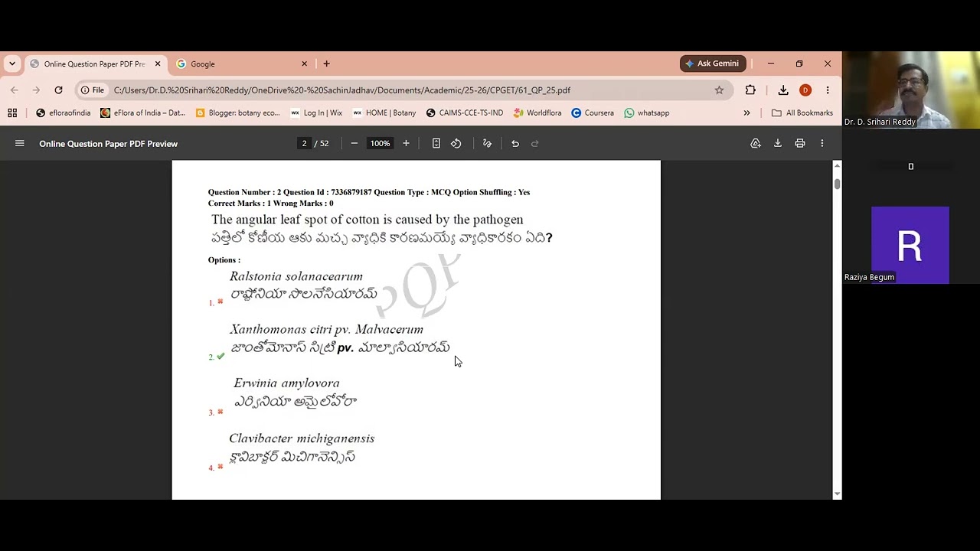Click the PDF vertical scrollbar thumb
Viewport: 980px width, 551px height.
pos(837,184)
